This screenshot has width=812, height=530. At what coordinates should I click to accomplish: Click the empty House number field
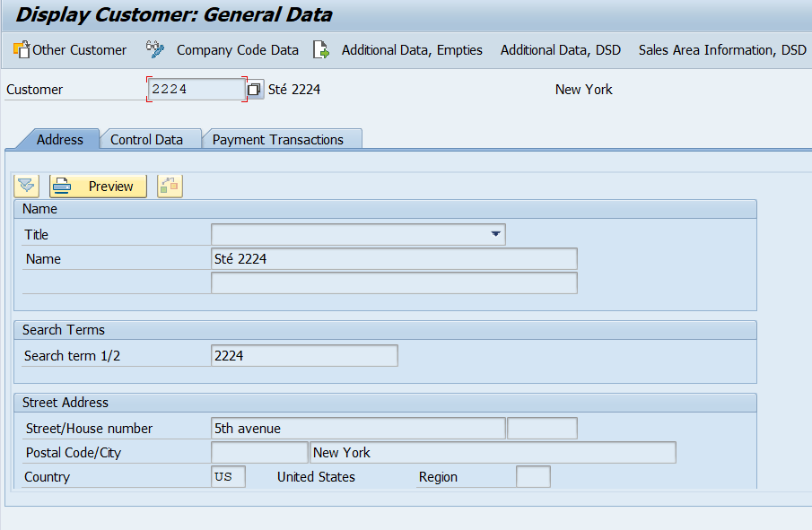coord(542,428)
